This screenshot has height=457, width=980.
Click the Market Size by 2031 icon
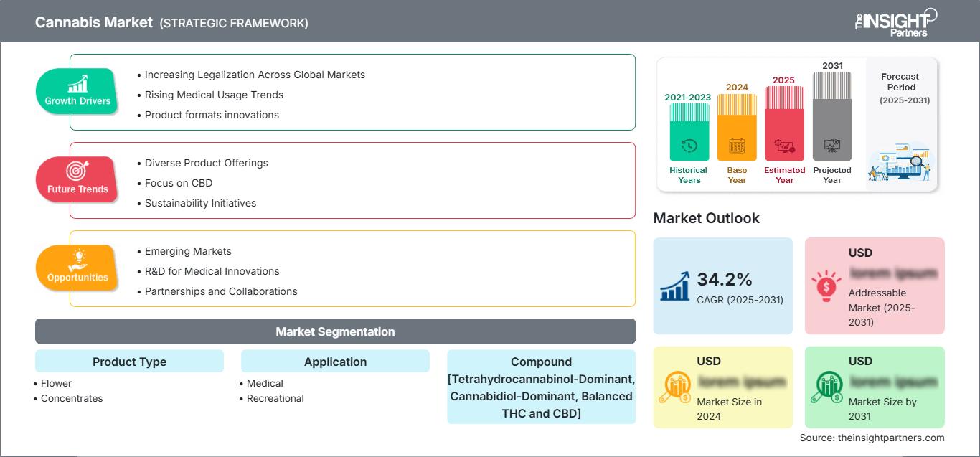coord(826,387)
